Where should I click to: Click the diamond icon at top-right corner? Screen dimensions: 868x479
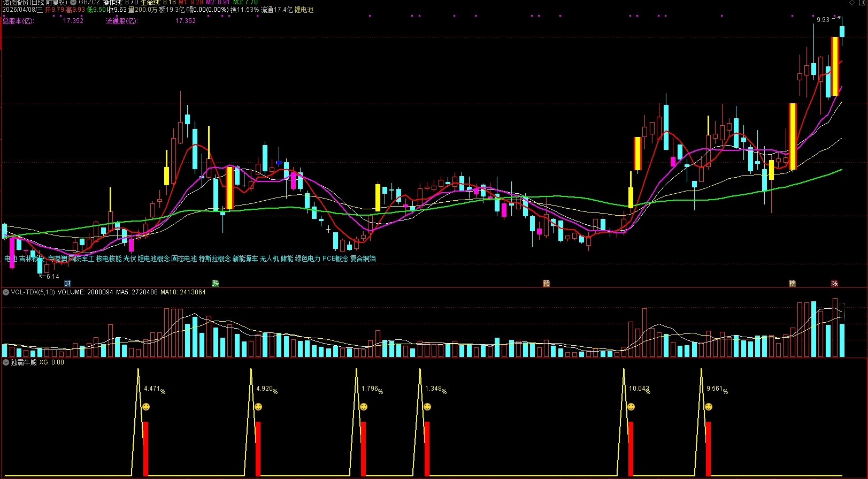(x=852, y=3)
